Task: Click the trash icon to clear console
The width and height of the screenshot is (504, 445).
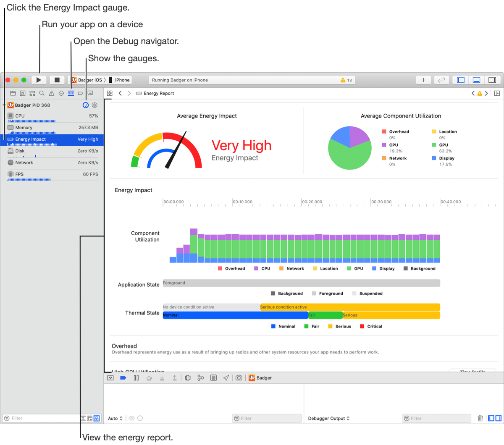Action: (x=480, y=418)
